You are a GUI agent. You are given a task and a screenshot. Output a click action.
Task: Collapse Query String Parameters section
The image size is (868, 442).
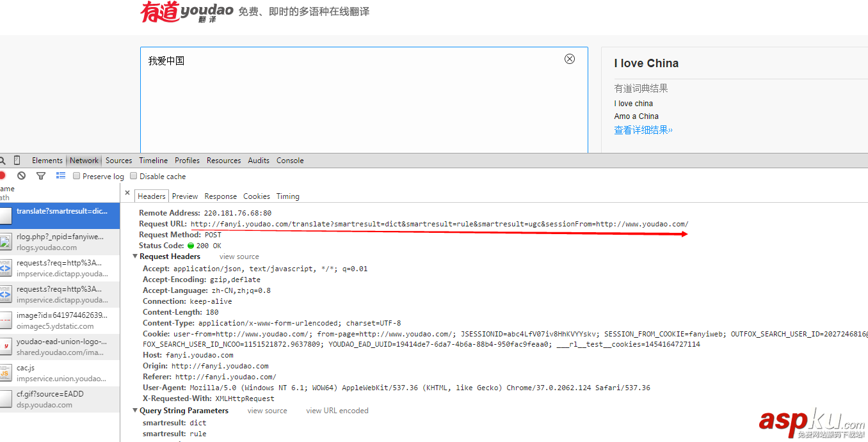[135, 410]
